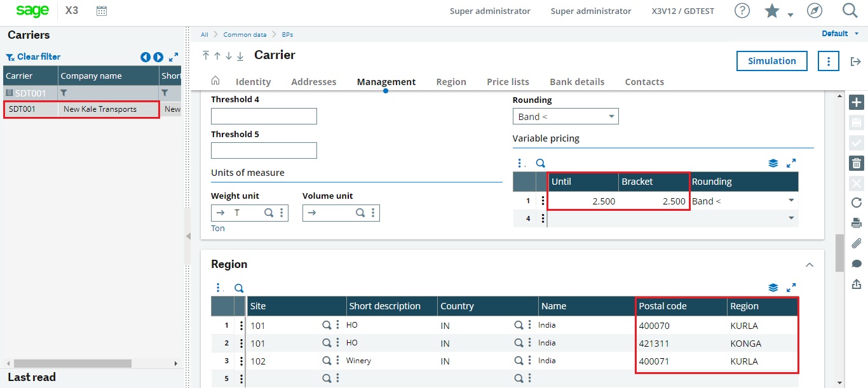Open the Region grid search magnifier
The width and height of the screenshot is (868, 388).
click(x=239, y=287)
